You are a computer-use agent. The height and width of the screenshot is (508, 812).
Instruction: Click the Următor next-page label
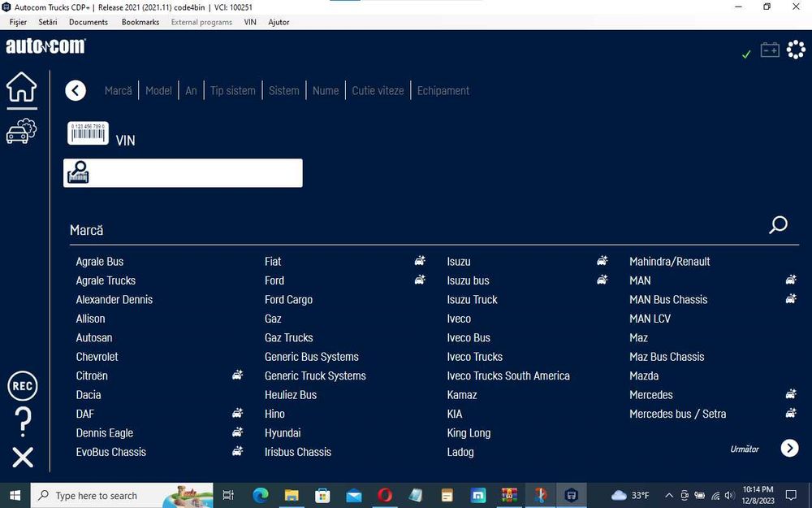[745, 449]
